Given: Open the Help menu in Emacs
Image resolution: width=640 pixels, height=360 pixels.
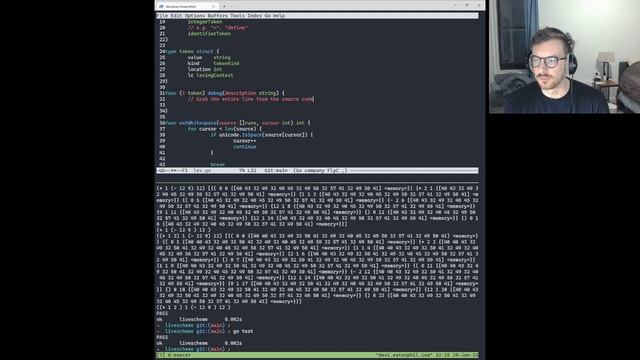Looking at the screenshot, I should [279, 16].
